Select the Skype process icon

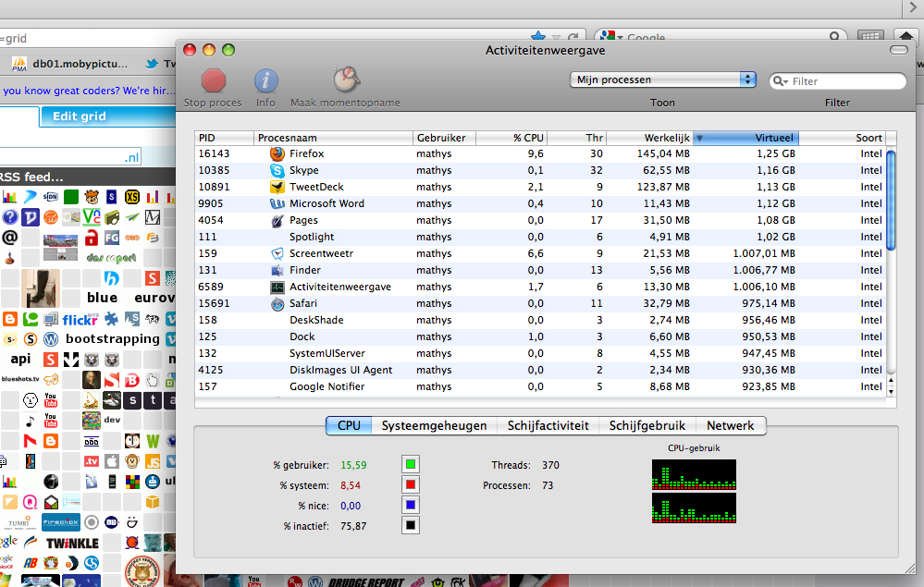[x=277, y=170]
